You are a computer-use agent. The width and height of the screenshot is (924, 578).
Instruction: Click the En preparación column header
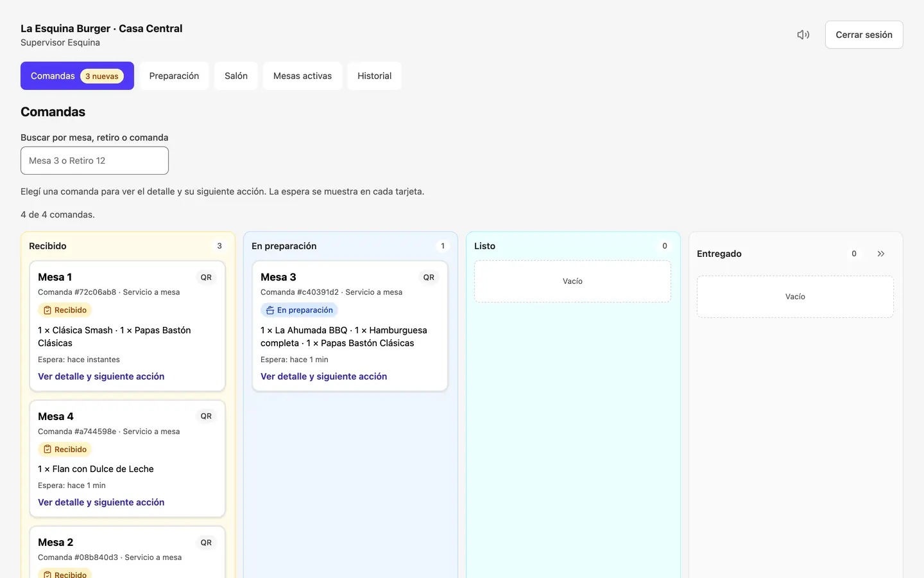[x=284, y=246]
